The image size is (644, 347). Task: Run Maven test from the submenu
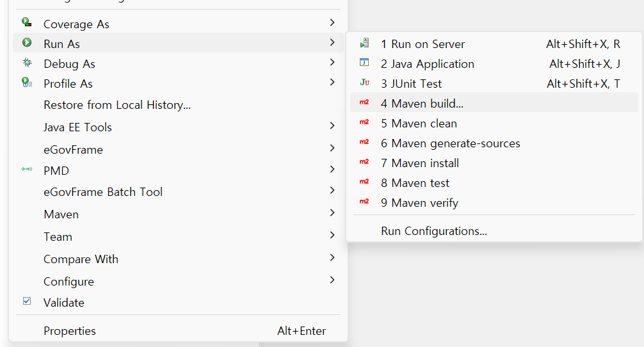click(x=415, y=183)
